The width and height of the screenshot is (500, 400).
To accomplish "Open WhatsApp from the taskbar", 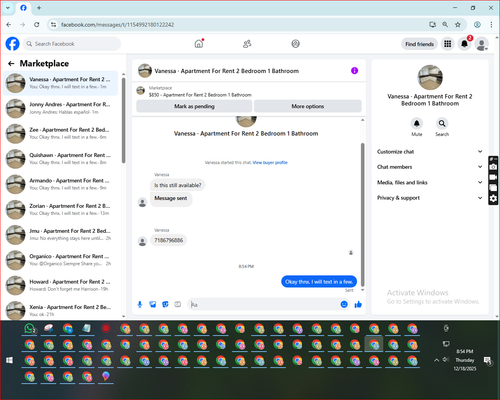I will click(30, 329).
